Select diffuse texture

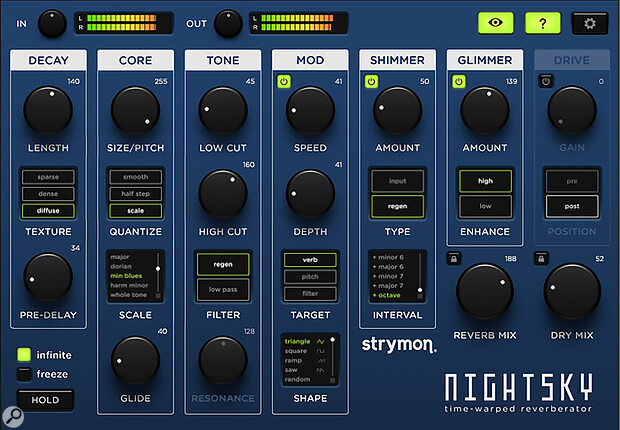(x=48, y=210)
